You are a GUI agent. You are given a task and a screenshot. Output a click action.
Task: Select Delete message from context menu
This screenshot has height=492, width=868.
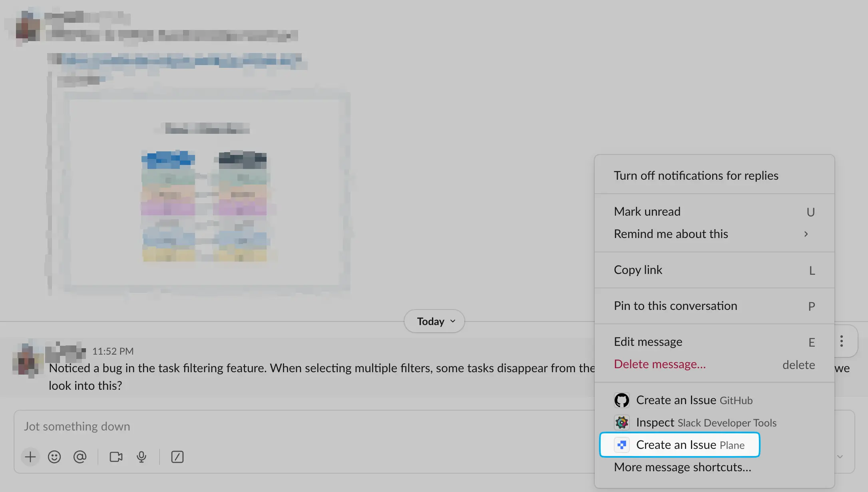660,364
